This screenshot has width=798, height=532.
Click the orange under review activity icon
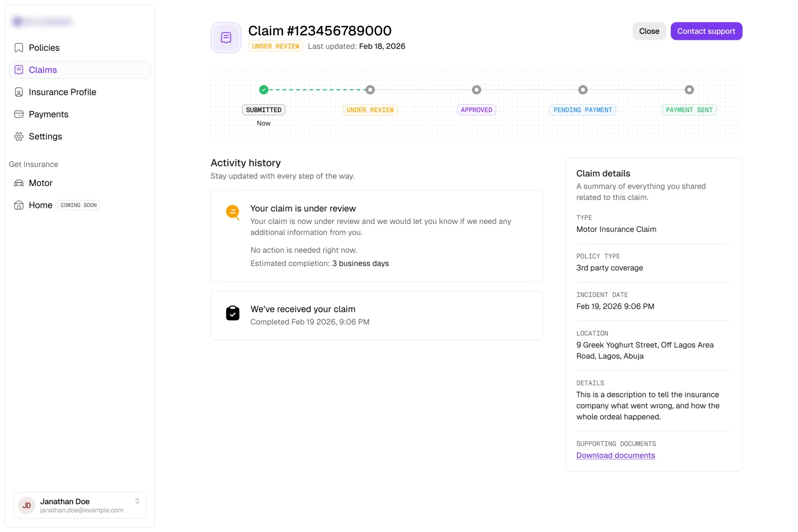(233, 212)
